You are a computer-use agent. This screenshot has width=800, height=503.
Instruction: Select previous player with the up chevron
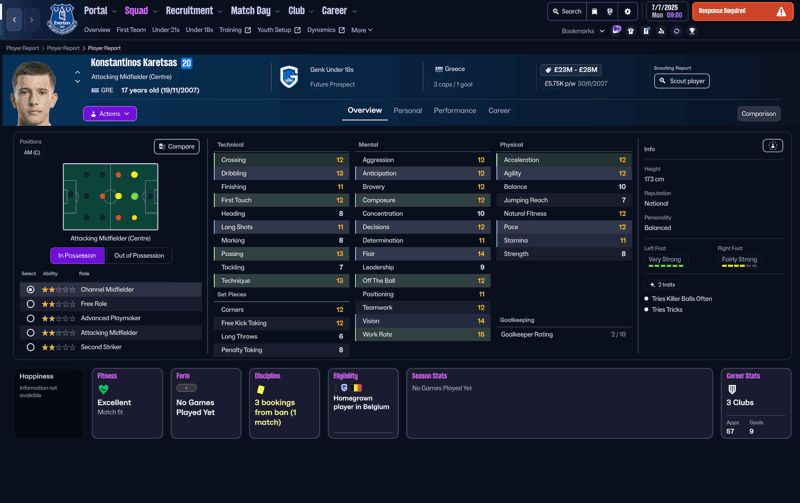[78, 73]
